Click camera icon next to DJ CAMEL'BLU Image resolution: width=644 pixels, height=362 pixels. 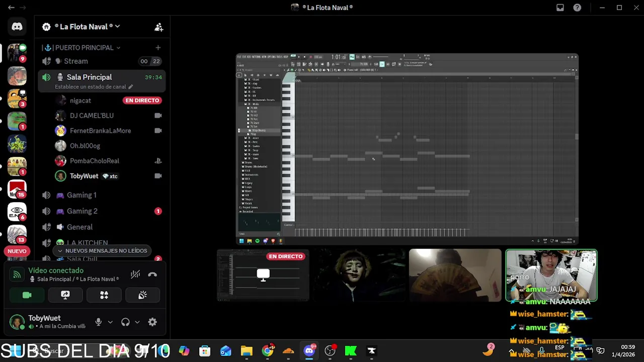tap(158, 116)
